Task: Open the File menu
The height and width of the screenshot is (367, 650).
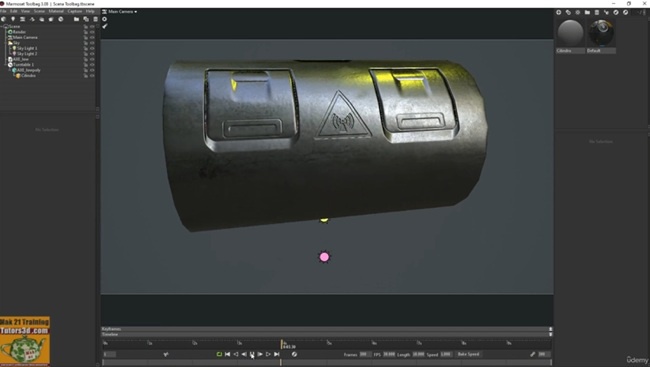Action: [x=4, y=11]
